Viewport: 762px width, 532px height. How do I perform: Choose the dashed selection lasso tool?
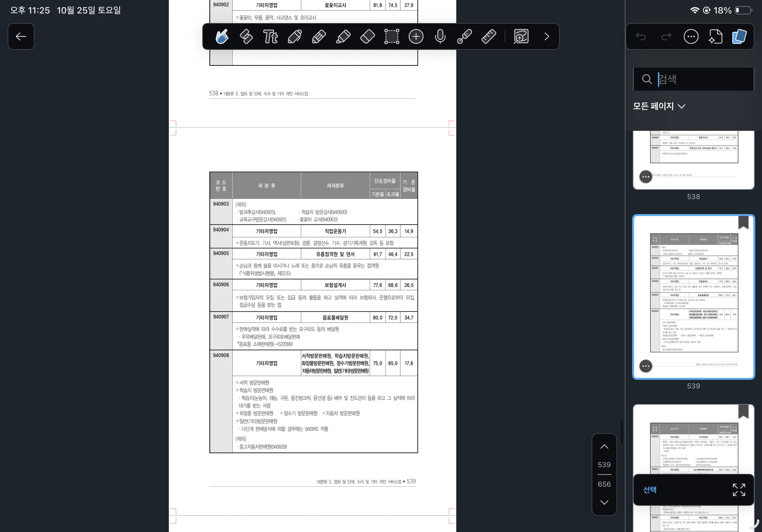coord(392,36)
